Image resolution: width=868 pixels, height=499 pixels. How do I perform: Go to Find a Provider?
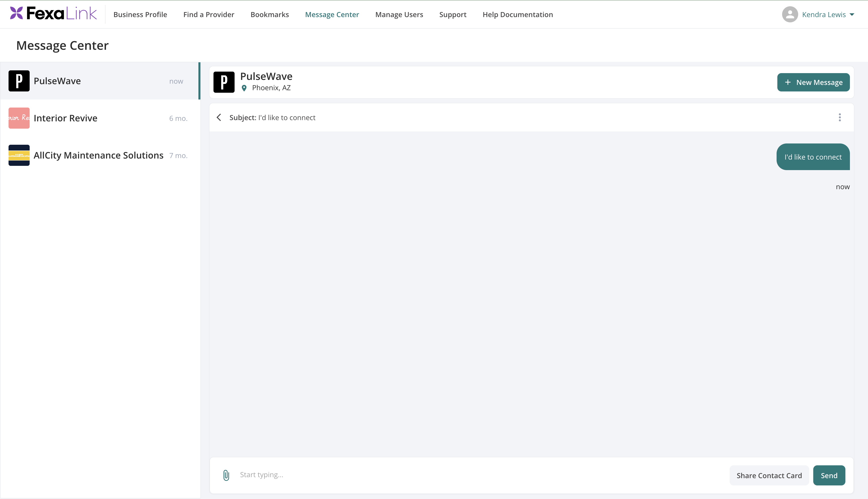[x=209, y=14]
